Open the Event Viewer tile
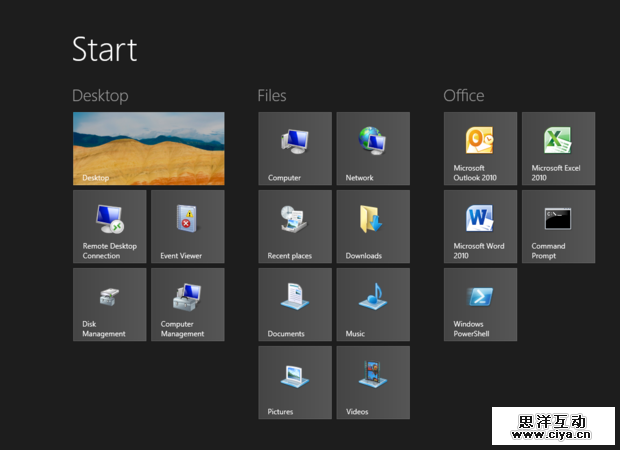This screenshot has height=450, width=620. pyautogui.click(x=188, y=227)
